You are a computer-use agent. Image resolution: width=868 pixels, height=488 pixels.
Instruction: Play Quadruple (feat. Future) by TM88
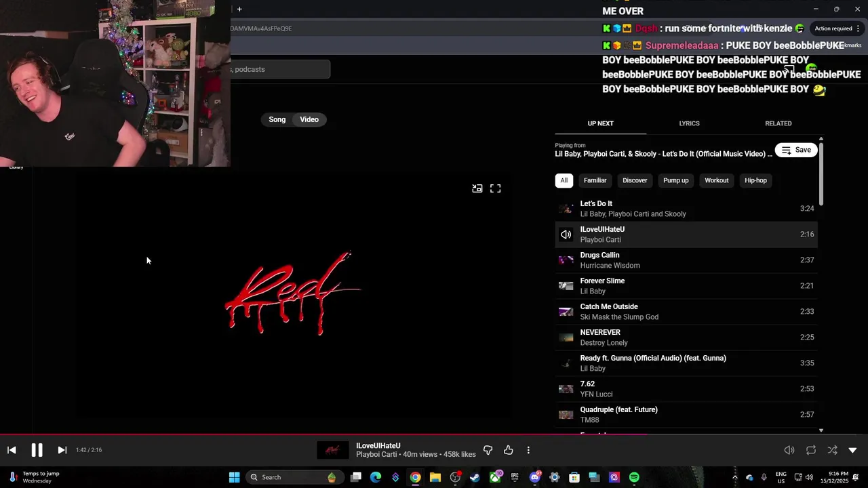686,415
